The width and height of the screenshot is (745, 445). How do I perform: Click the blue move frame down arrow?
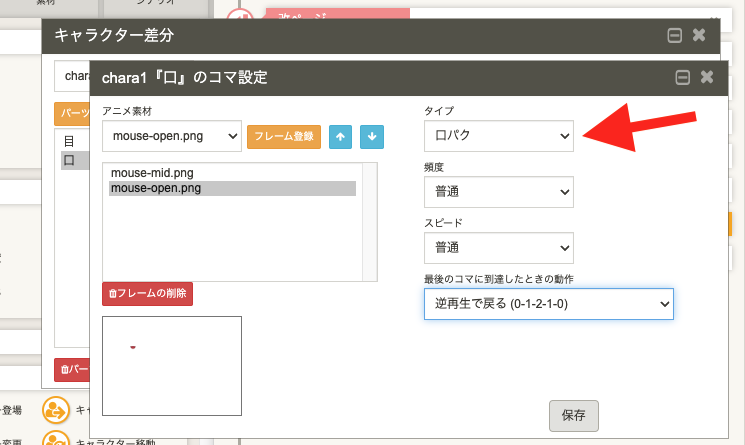pos(371,136)
